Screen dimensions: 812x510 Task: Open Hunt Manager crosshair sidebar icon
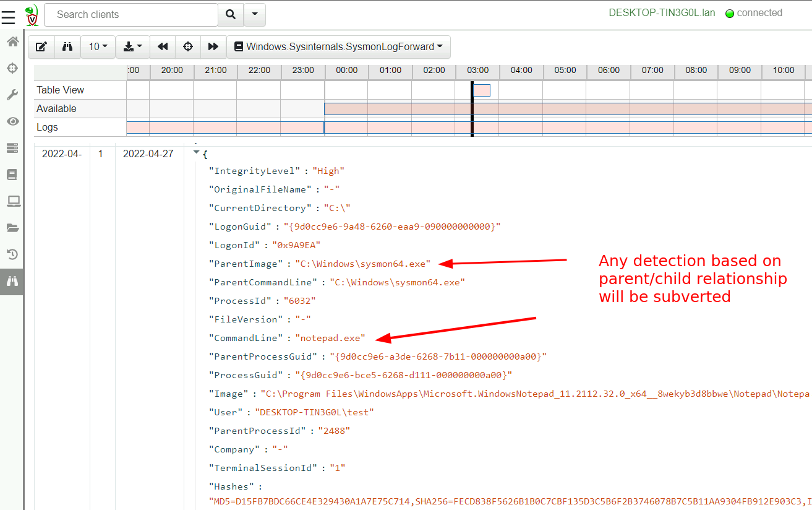pyautogui.click(x=12, y=68)
